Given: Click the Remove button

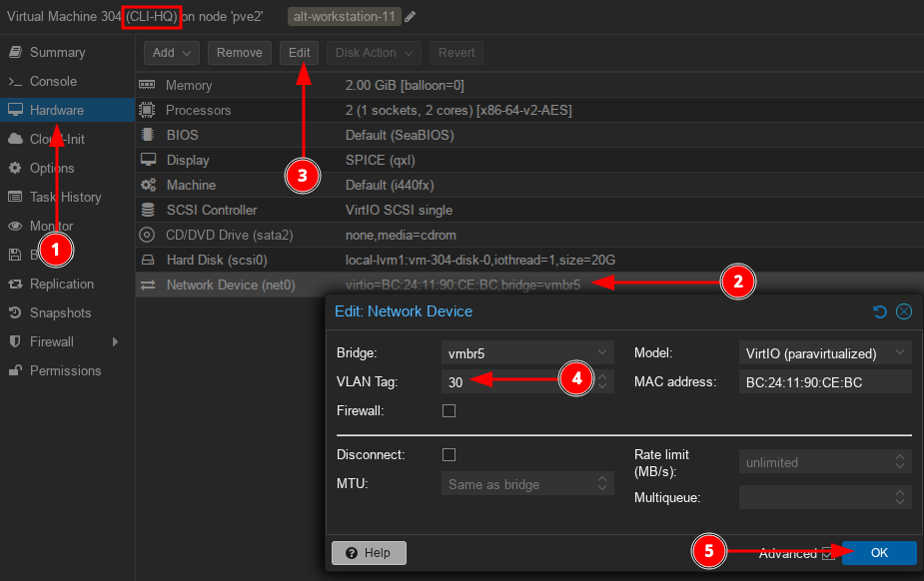Looking at the screenshot, I should tap(240, 53).
